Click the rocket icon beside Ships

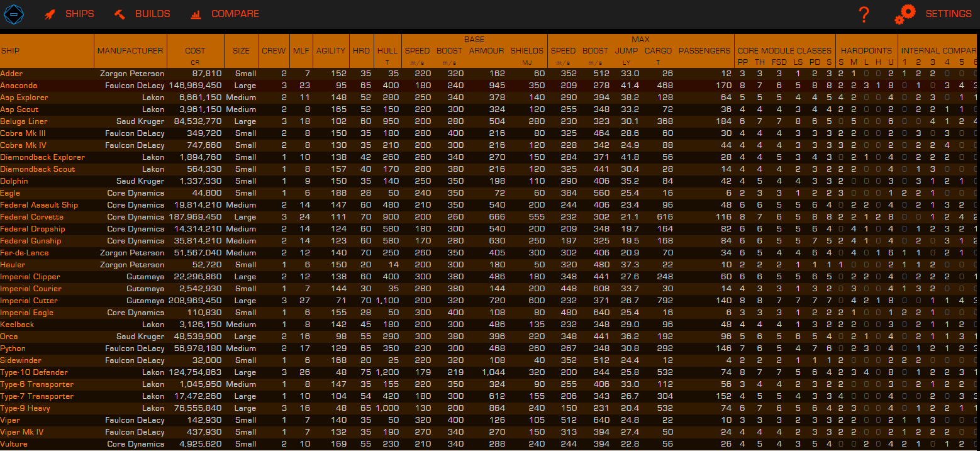tap(50, 14)
